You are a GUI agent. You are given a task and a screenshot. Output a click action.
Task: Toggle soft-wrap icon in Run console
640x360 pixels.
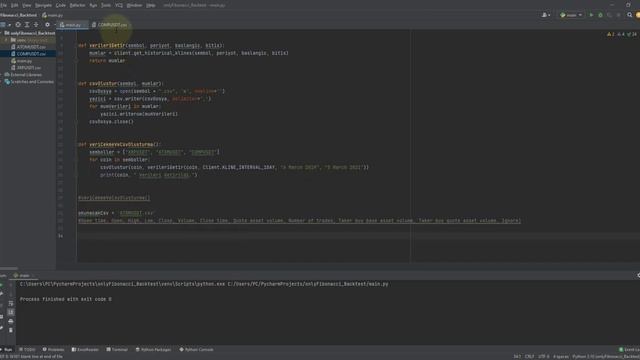click(x=11, y=303)
